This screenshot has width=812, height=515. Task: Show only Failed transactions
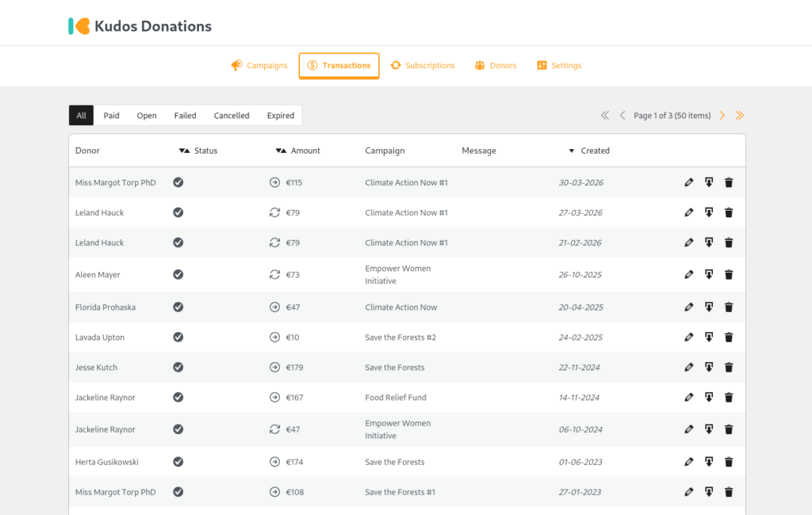[185, 116]
